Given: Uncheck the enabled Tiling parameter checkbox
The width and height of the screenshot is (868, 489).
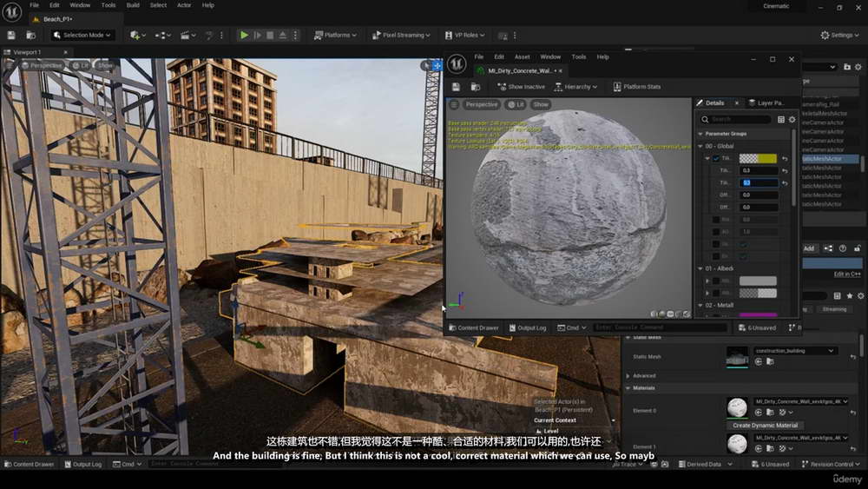Looking at the screenshot, I should tap(716, 158).
